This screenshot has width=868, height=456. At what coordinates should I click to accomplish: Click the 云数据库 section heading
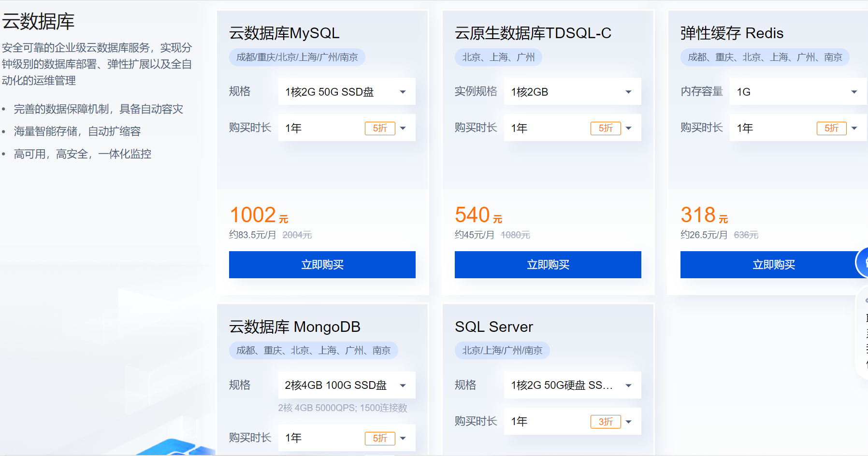click(38, 22)
